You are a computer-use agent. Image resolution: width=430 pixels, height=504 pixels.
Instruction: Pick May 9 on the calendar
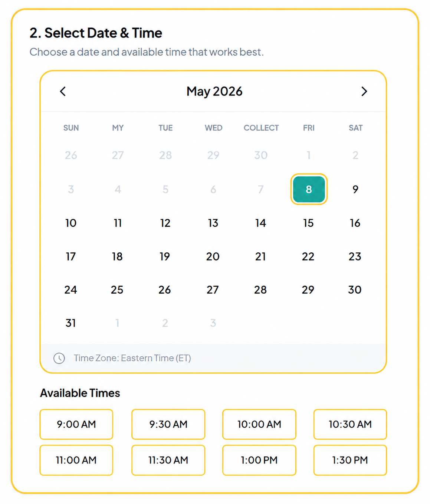point(355,189)
